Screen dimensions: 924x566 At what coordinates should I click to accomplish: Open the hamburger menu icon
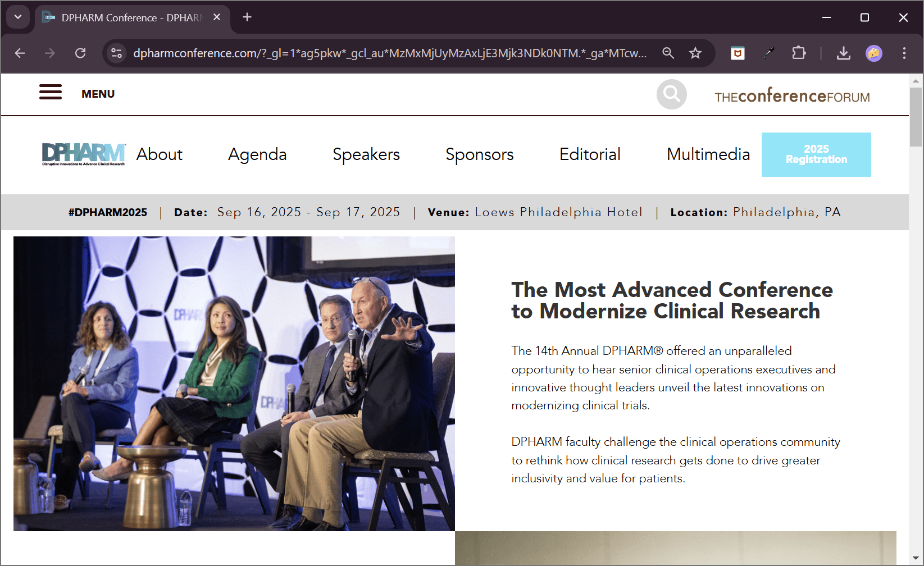(x=51, y=92)
